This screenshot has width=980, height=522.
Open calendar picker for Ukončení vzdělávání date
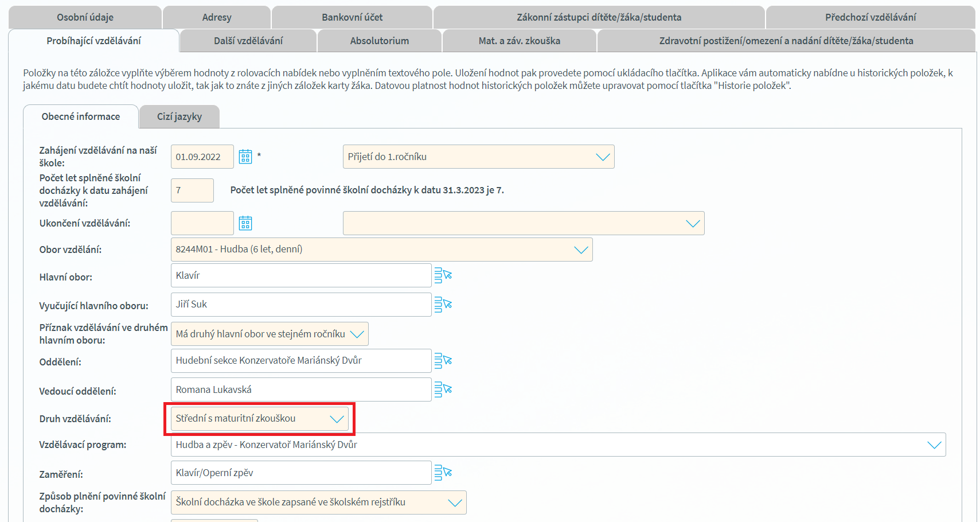point(245,223)
